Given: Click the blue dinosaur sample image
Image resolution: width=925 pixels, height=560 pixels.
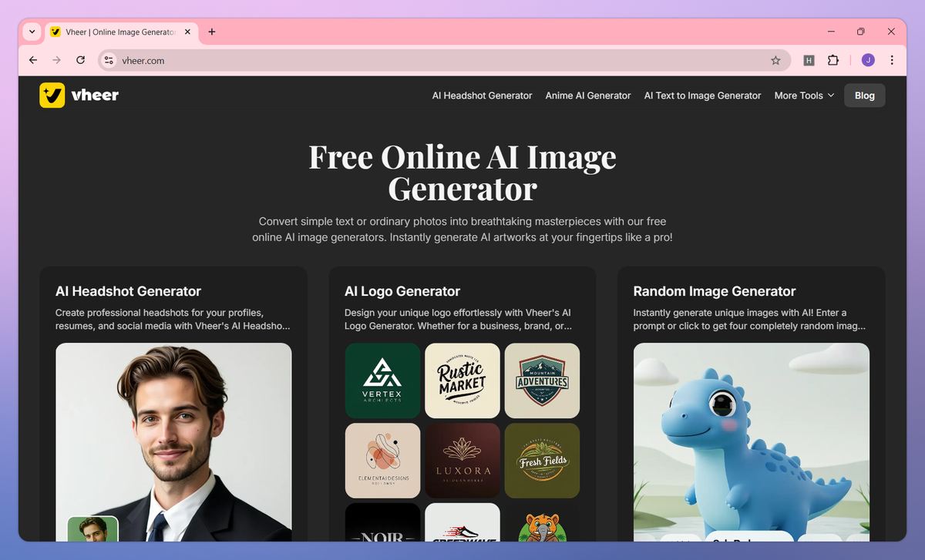Looking at the screenshot, I should 752,442.
